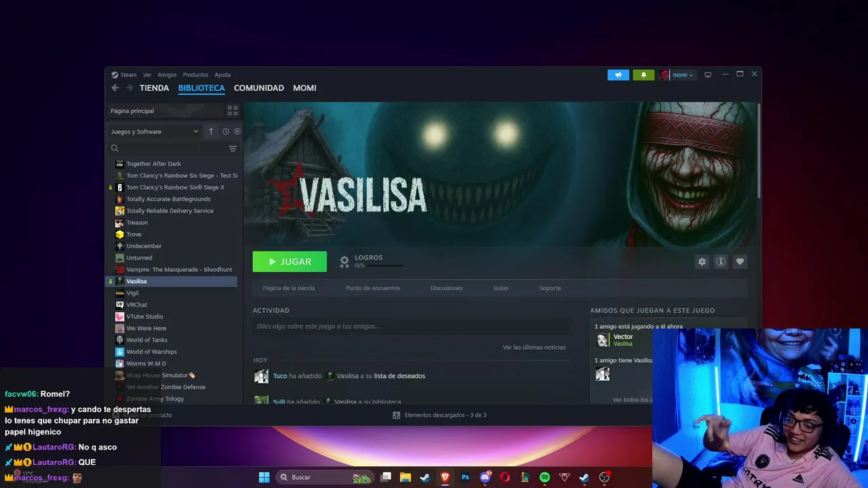Click the Página principal button
This screenshot has height=488, width=868.
(x=166, y=110)
